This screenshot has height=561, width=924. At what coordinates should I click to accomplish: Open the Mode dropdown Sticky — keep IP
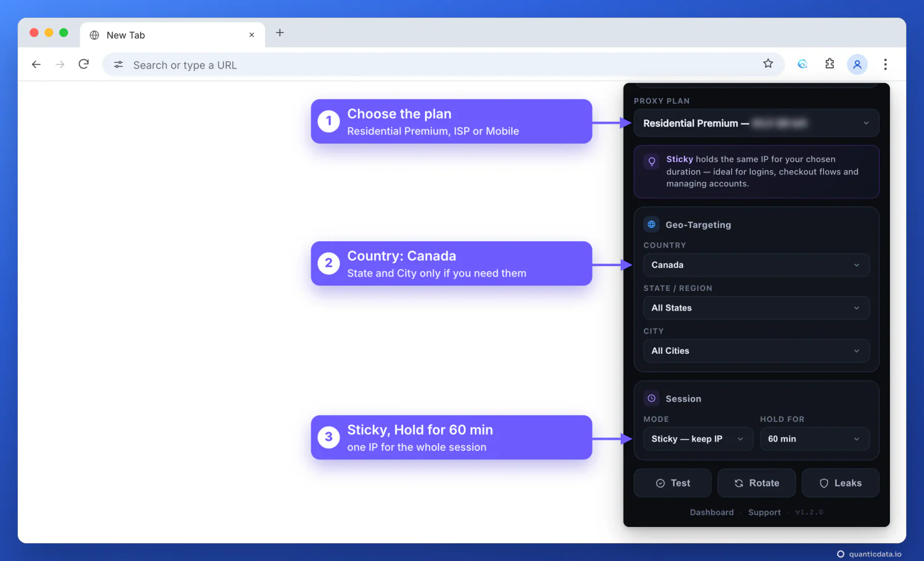[698, 439]
